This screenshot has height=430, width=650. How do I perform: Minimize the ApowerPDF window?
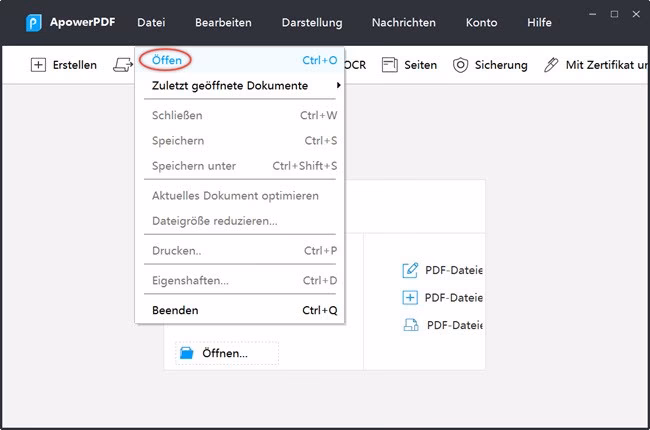click(592, 14)
